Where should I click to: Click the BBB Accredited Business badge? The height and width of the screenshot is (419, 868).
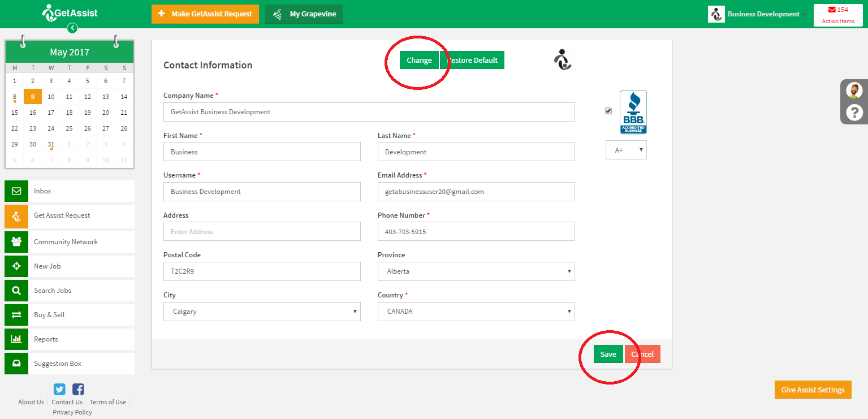(633, 112)
